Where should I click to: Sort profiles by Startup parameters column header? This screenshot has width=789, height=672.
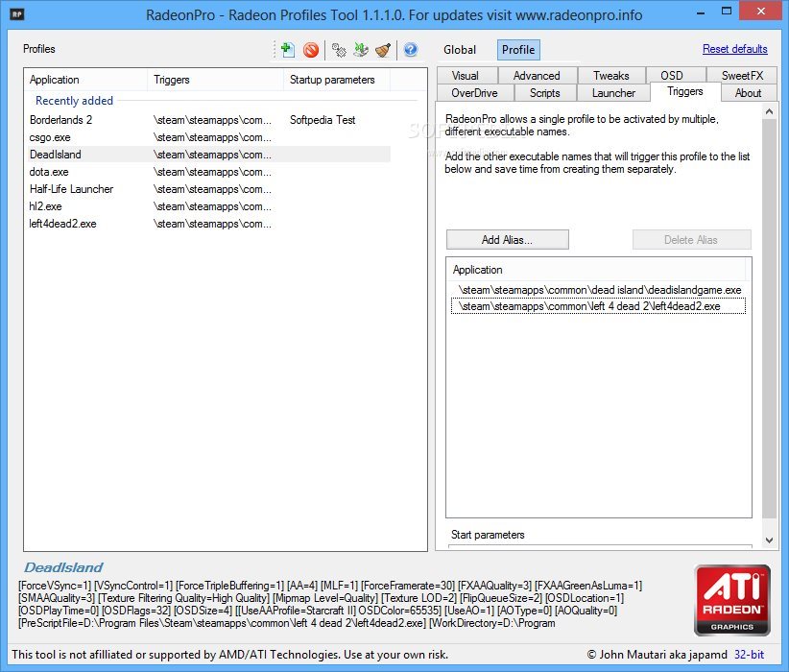(x=337, y=80)
